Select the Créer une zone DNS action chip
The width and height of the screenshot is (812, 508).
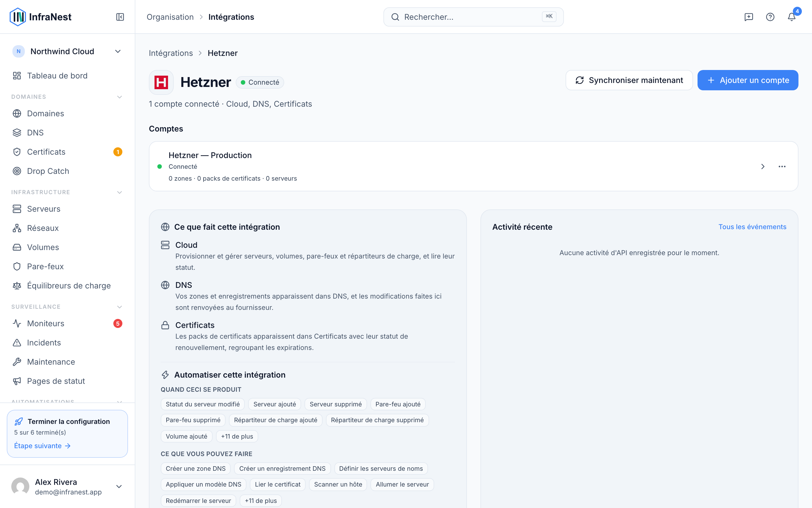(196, 469)
